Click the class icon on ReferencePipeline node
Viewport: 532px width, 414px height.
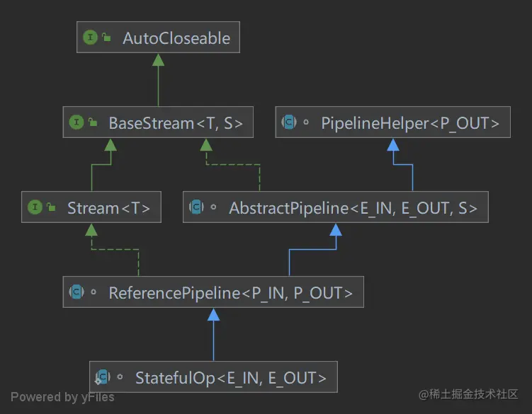click(x=77, y=292)
